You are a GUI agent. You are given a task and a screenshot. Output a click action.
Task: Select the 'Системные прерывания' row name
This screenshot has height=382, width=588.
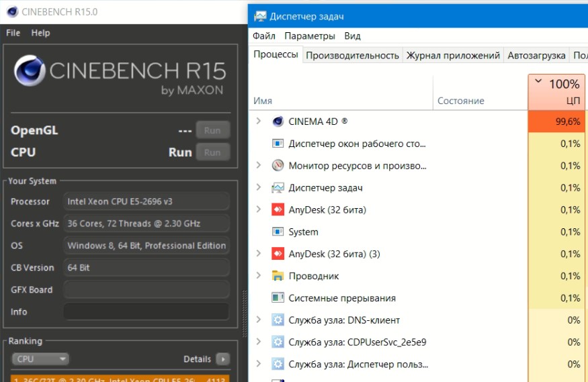click(x=342, y=298)
